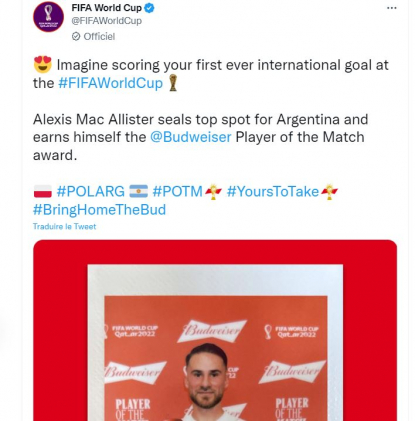Screen dimensions: 415x421
Task: Click the Officiel label checkmark icon
Action: (x=76, y=36)
